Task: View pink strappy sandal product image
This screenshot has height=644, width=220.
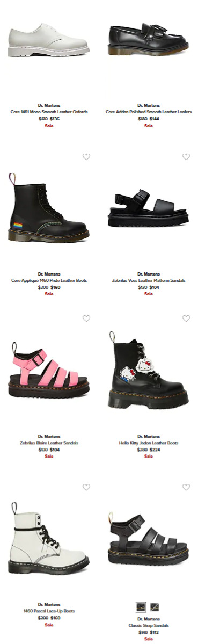Action: [49, 370]
